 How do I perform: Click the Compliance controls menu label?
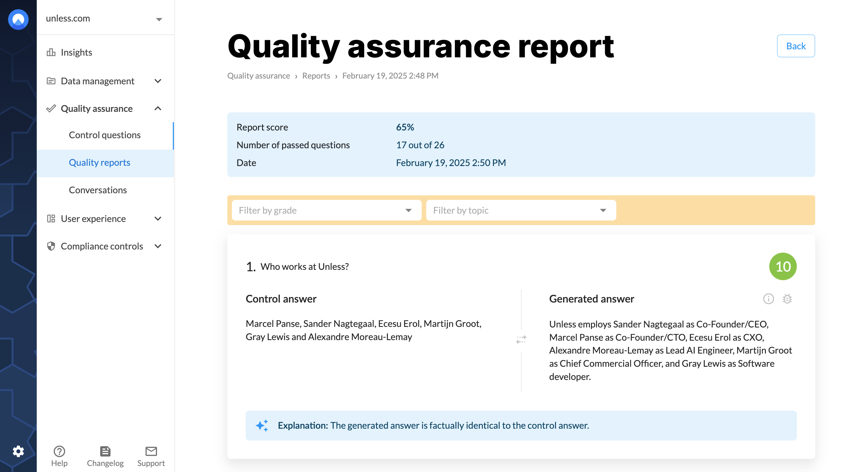[102, 246]
